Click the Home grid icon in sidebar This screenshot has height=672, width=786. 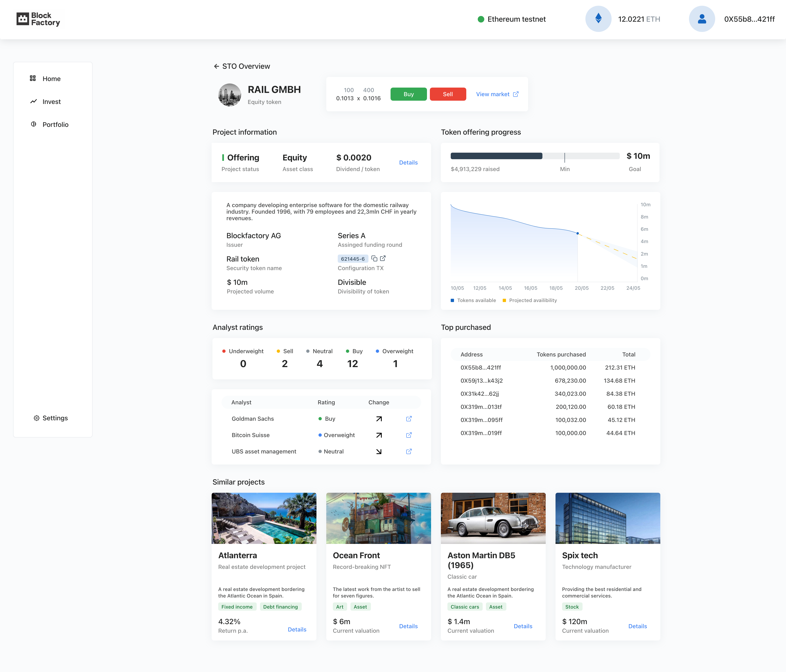(x=33, y=78)
